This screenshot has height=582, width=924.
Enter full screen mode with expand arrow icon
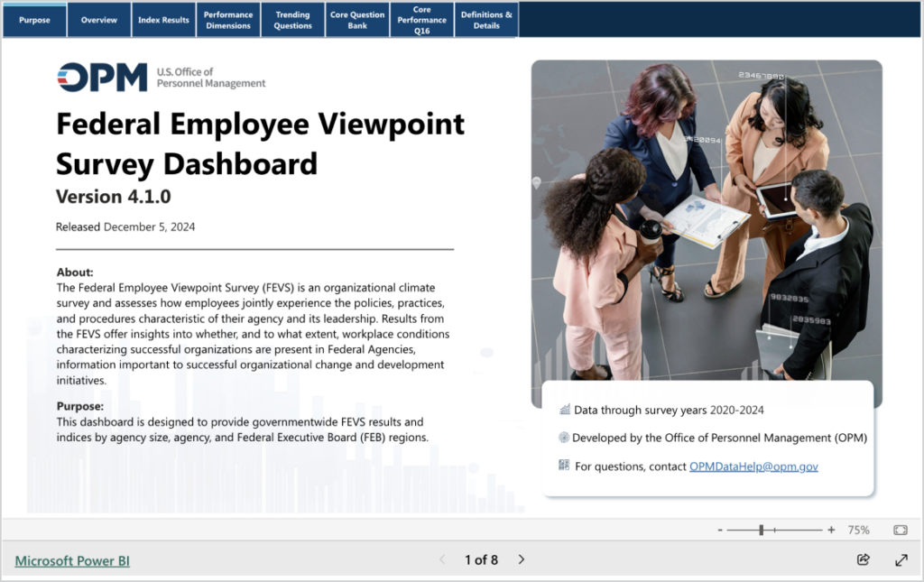[x=901, y=559]
